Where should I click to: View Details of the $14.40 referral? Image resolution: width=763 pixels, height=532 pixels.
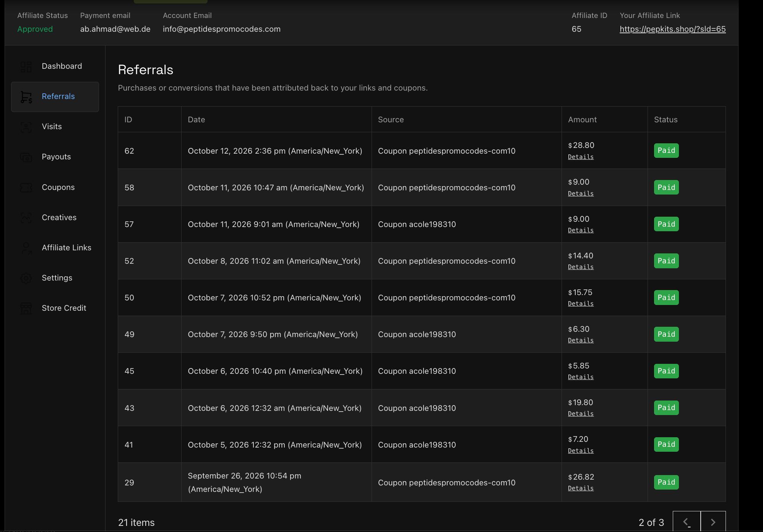[581, 267]
